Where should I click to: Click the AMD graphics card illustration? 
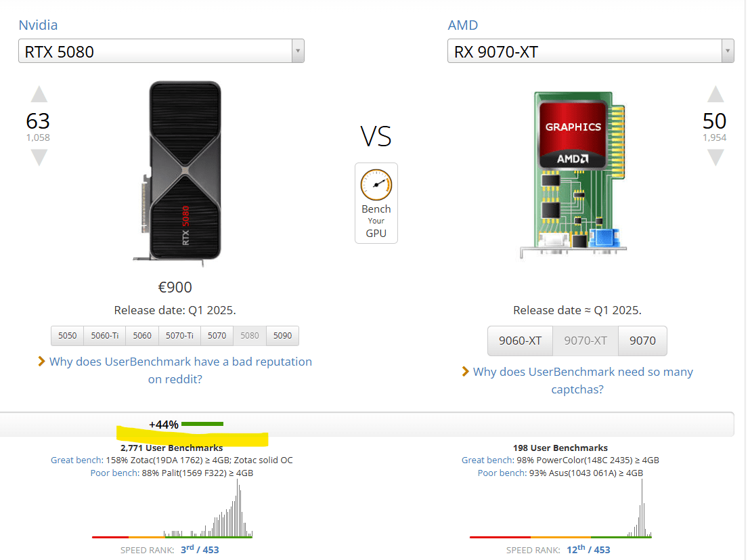(573, 175)
